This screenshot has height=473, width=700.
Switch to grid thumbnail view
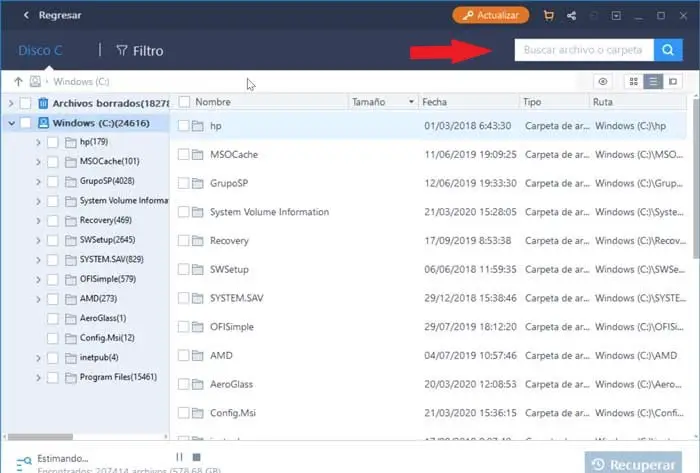tap(633, 82)
